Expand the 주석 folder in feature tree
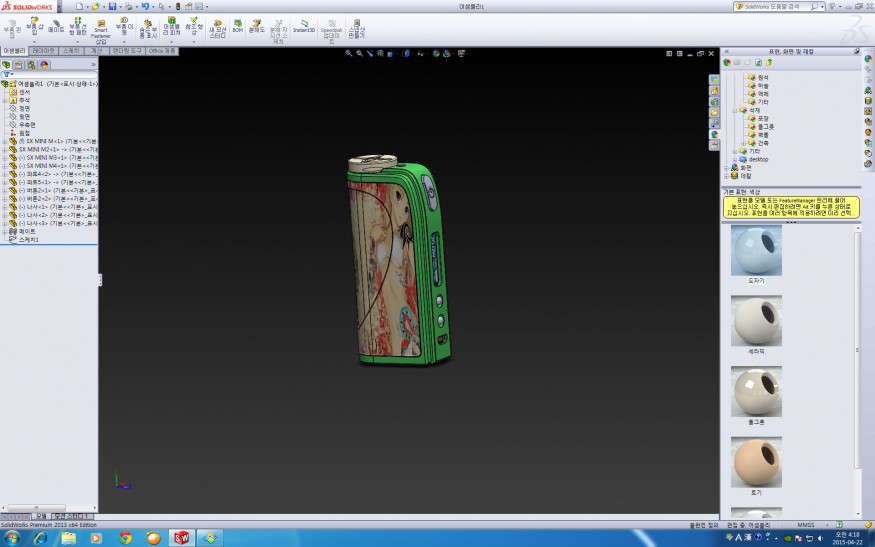 pyautogui.click(x=4, y=100)
